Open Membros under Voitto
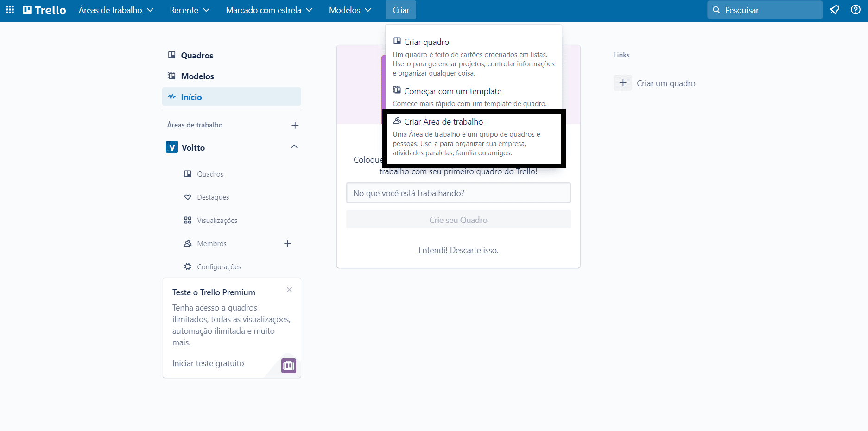The height and width of the screenshot is (431, 868). coord(212,243)
